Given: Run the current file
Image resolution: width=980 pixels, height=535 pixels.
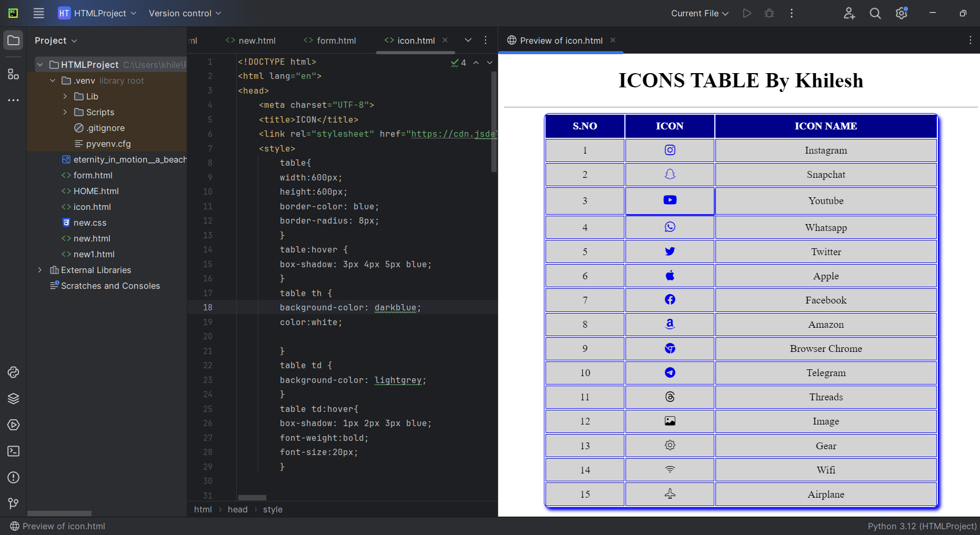Looking at the screenshot, I should coord(747,13).
